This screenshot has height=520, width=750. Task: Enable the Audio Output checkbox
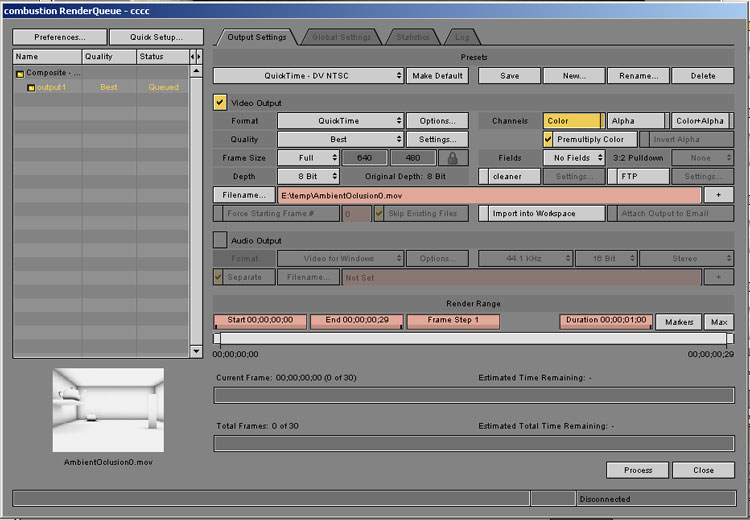click(x=220, y=240)
